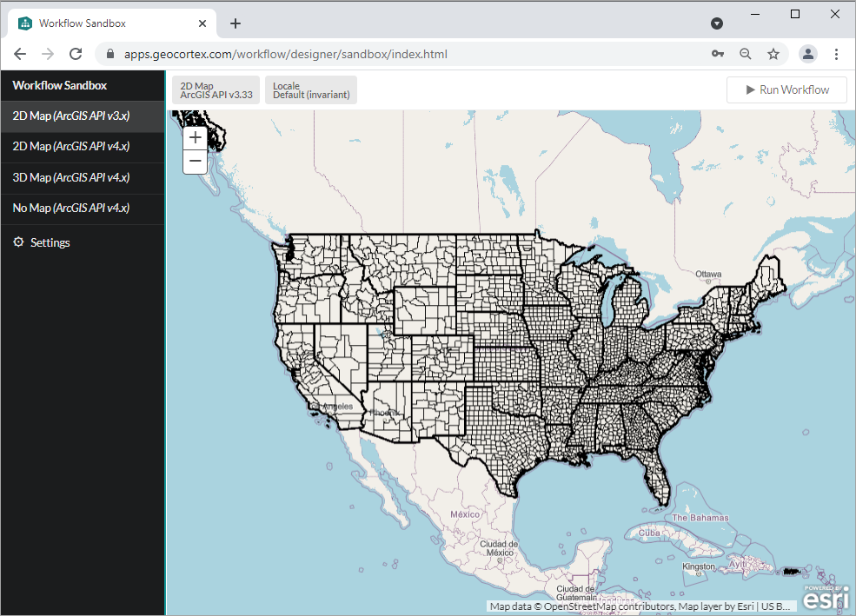Click the page zoom magnifier icon
Viewport: 856px width, 616px height.
tap(746, 54)
